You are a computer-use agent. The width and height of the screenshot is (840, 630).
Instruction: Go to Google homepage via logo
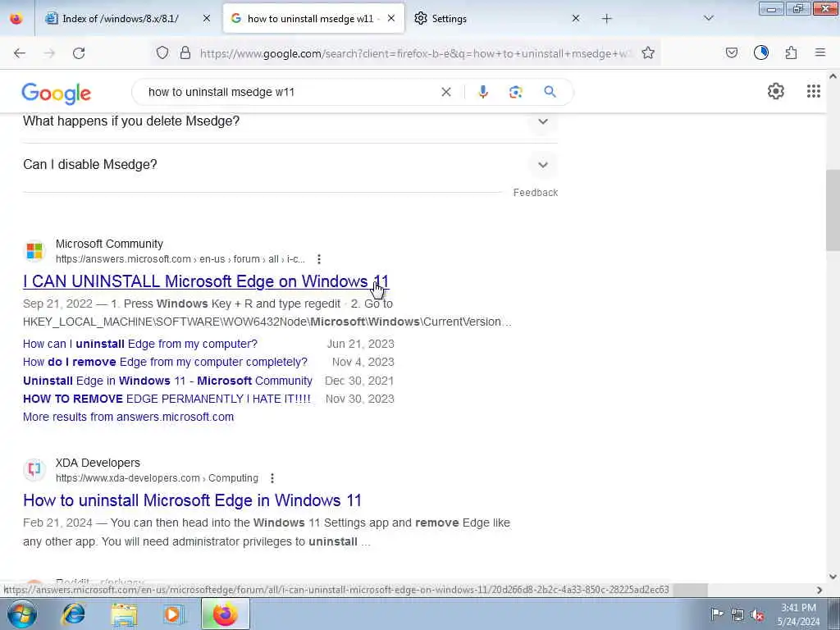pos(57,94)
